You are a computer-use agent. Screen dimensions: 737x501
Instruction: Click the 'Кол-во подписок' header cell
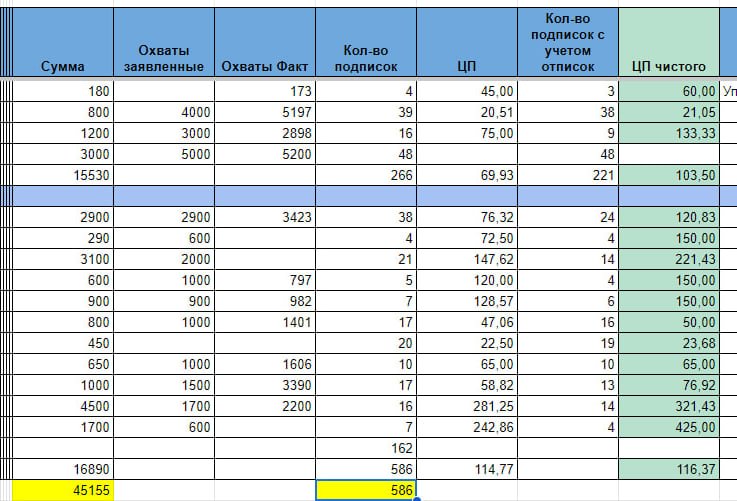pyautogui.click(x=366, y=42)
